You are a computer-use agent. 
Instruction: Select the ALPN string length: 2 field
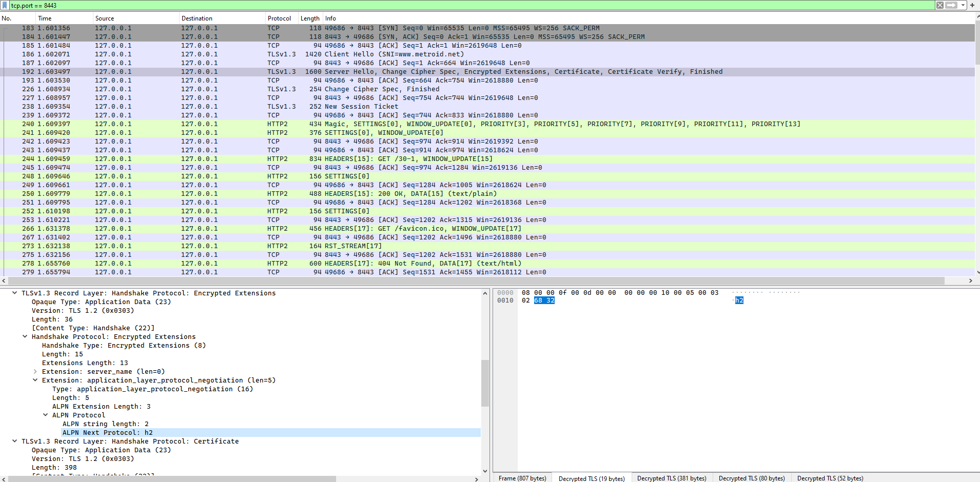point(105,424)
